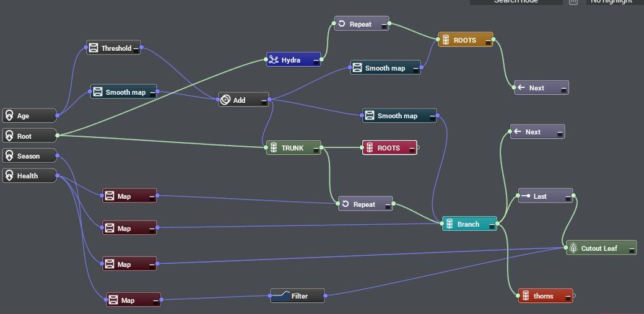Click the arrow icon on Next node linked to Branch
Image resolution: width=644 pixels, height=314 pixels.
click(x=518, y=132)
